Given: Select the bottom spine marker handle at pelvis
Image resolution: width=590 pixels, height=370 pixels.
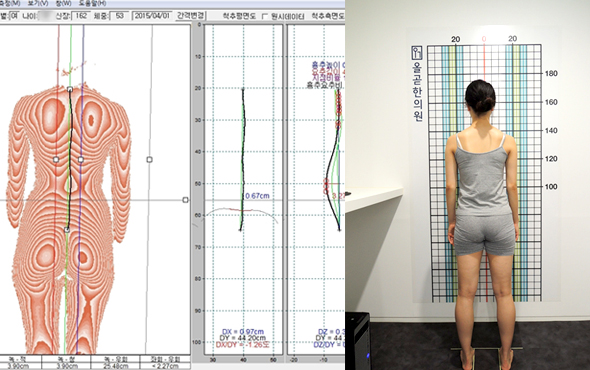Looking at the screenshot, I should pyautogui.click(x=67, y=230).
